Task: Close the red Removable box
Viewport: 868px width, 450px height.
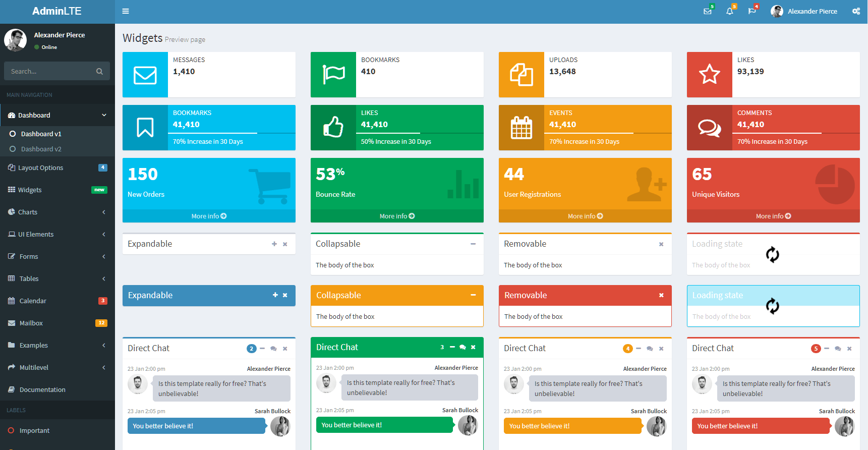Action: (x=661, y=295)
